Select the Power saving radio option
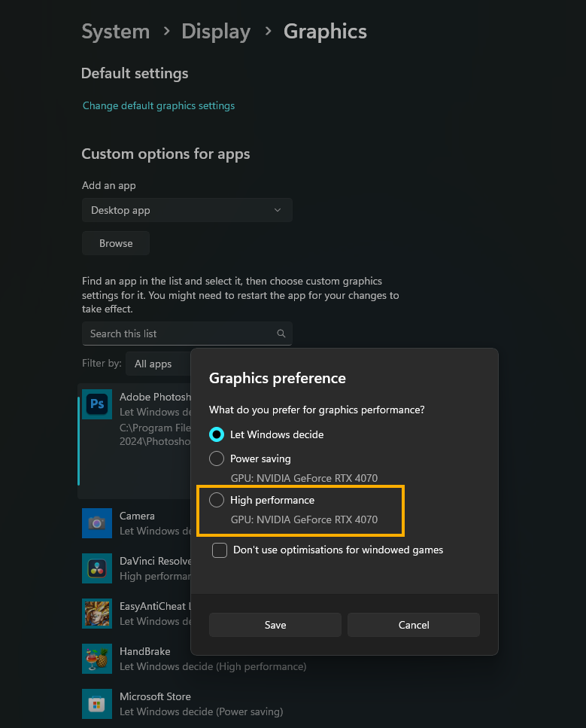586x728 pixels. 217,458
